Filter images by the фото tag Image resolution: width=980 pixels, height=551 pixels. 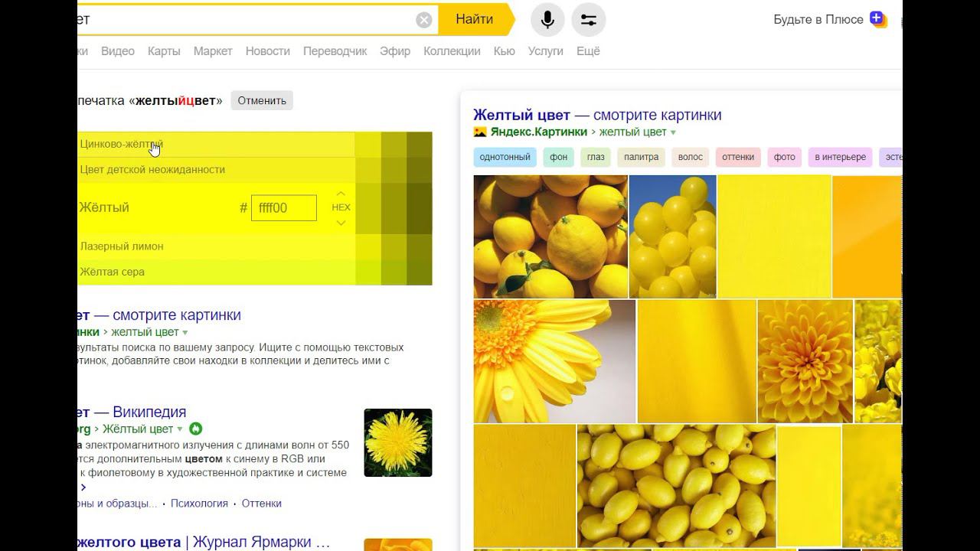pos(785,157)
